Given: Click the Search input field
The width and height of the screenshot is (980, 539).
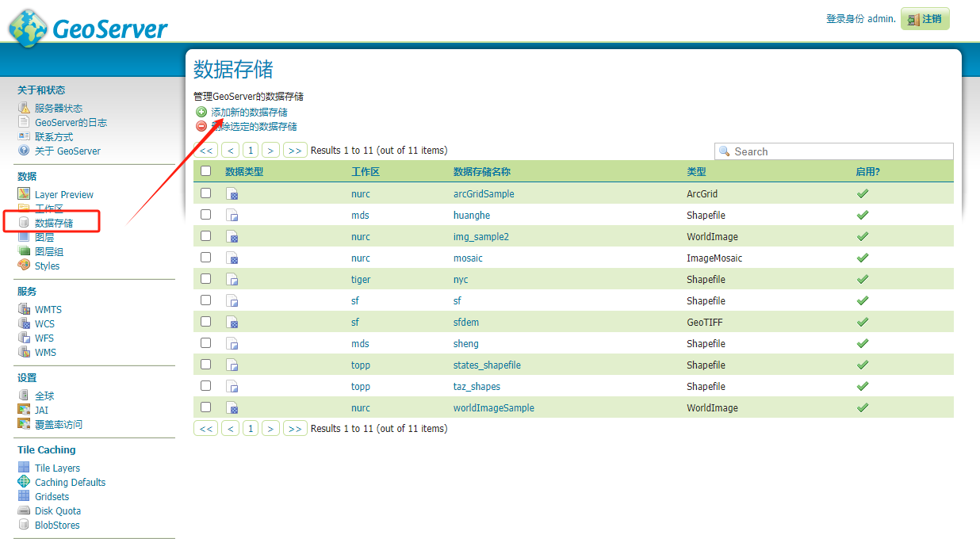Looking at the screenshot, I should pyautogui.click(x=834, y=151).
